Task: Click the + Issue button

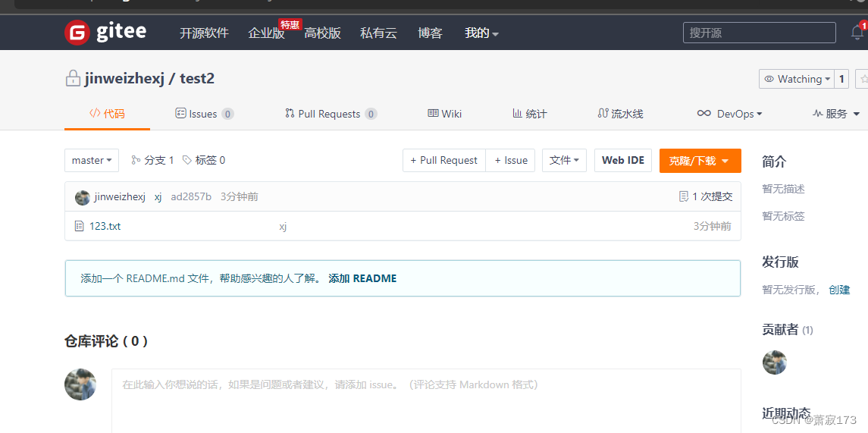Action: 510,161
